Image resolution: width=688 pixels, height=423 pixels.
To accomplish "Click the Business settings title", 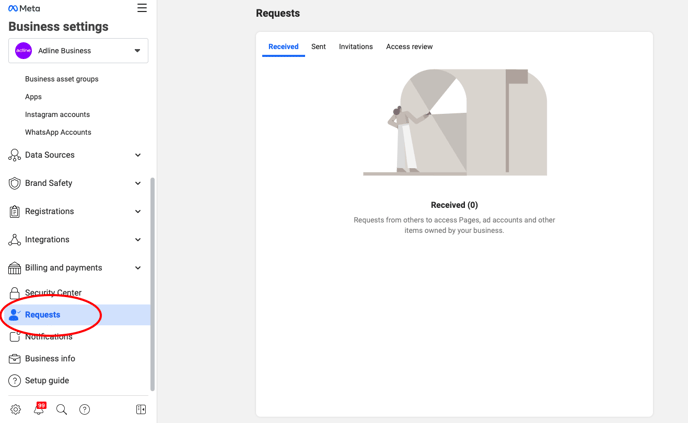I will (58, 27).
